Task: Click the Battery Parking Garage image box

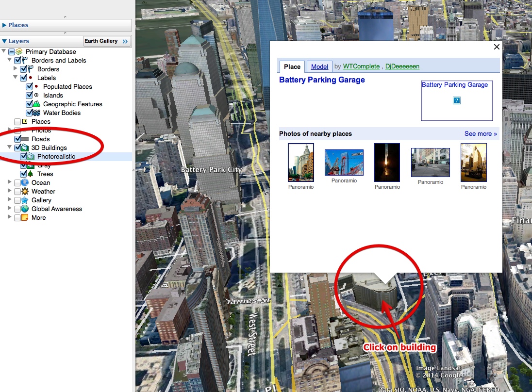Action: [x=457, y=100]
